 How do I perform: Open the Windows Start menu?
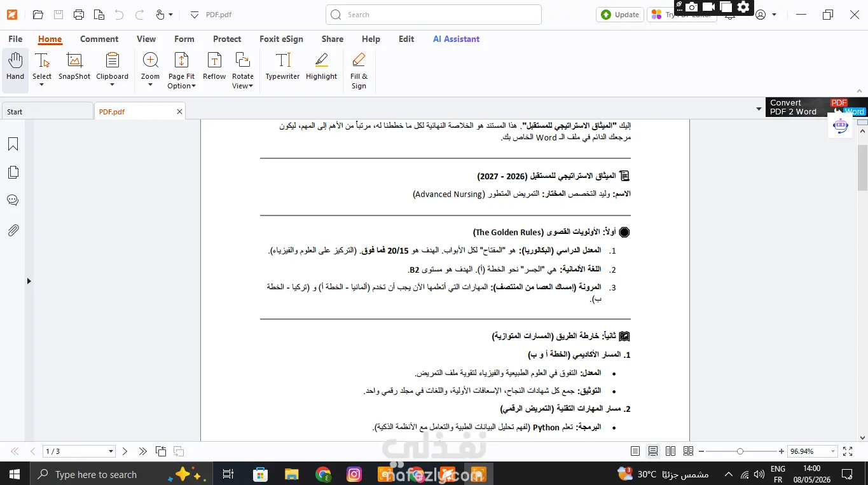point(15,474)
